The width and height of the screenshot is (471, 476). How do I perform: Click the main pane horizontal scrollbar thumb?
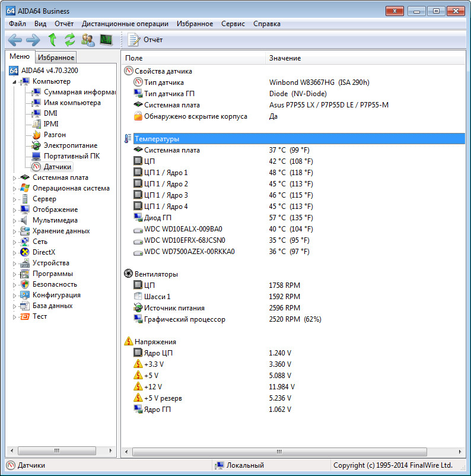click(279, 452)
